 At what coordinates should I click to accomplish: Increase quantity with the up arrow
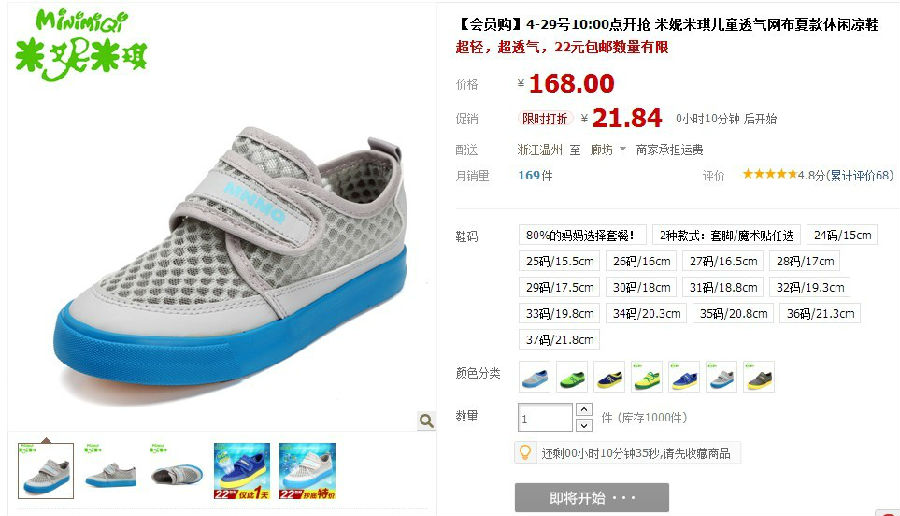point(584,409)
